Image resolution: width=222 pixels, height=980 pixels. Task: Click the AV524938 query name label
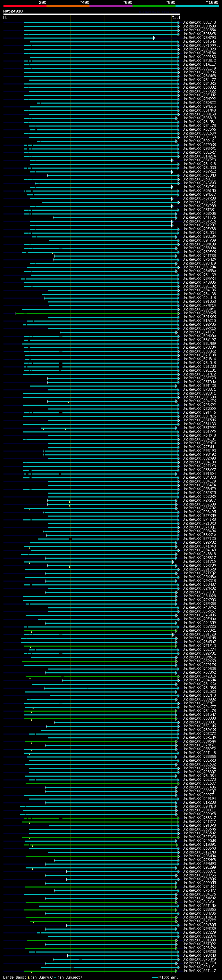tap(13, 11)
